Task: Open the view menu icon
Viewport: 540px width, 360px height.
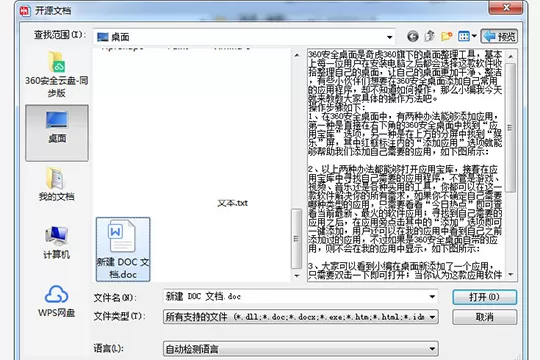Action: click(x=467, y=36)
